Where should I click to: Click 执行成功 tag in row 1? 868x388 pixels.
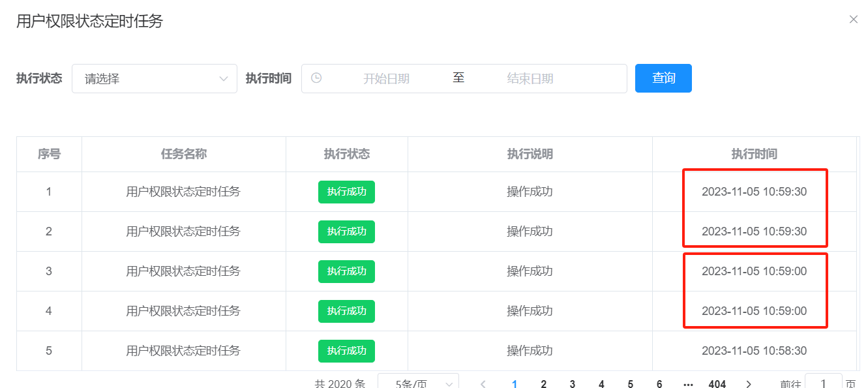[x=346, y=192]
